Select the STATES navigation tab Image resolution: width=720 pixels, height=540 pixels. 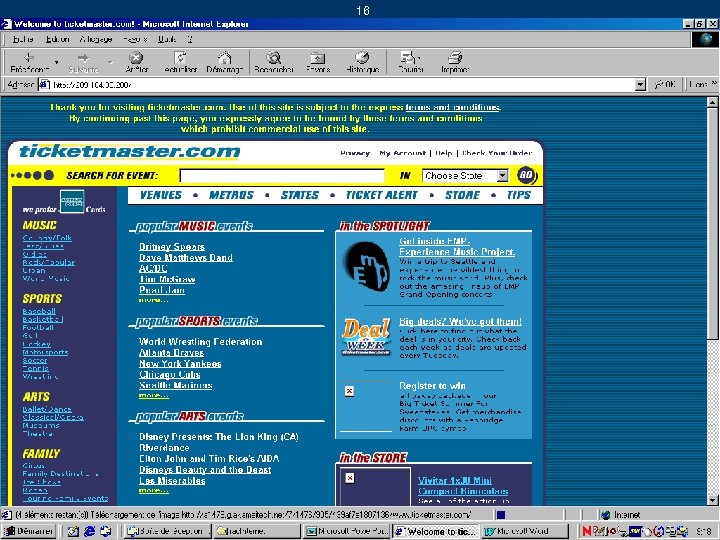pyautogui.click(x=299, y=195)
